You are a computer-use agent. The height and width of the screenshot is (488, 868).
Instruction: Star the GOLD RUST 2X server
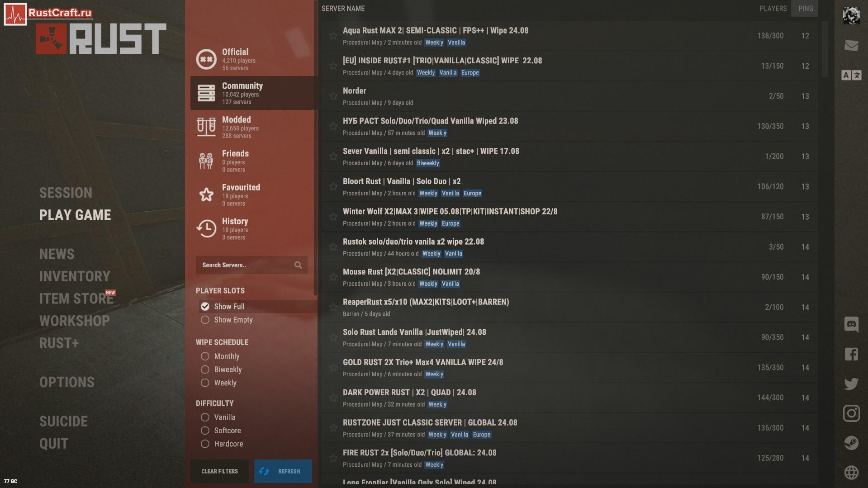pyautogui.click(x=333, y=368)
